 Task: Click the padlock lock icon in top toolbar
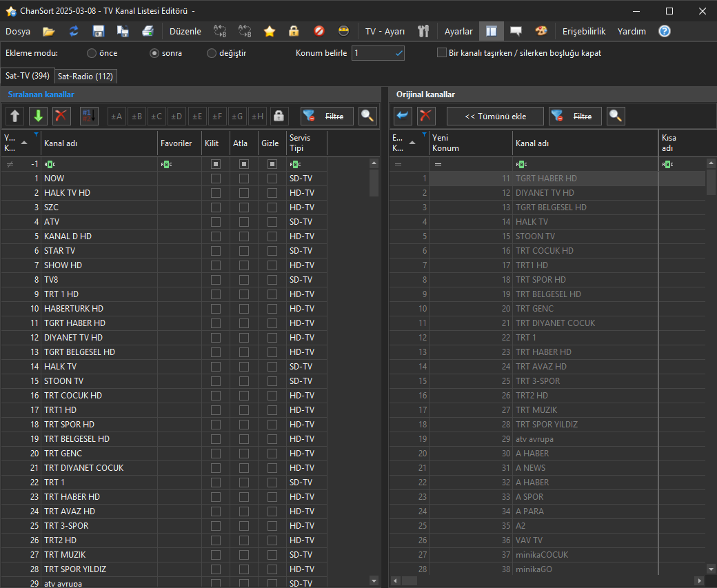point(294,31)
